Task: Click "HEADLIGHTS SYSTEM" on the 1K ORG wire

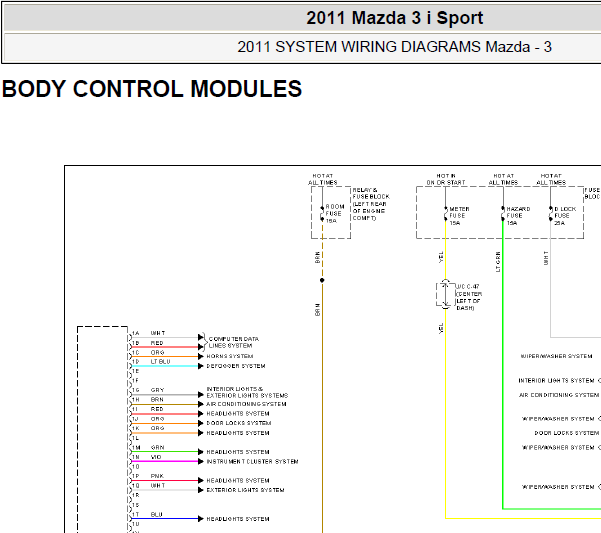Action: pos(238,433)
